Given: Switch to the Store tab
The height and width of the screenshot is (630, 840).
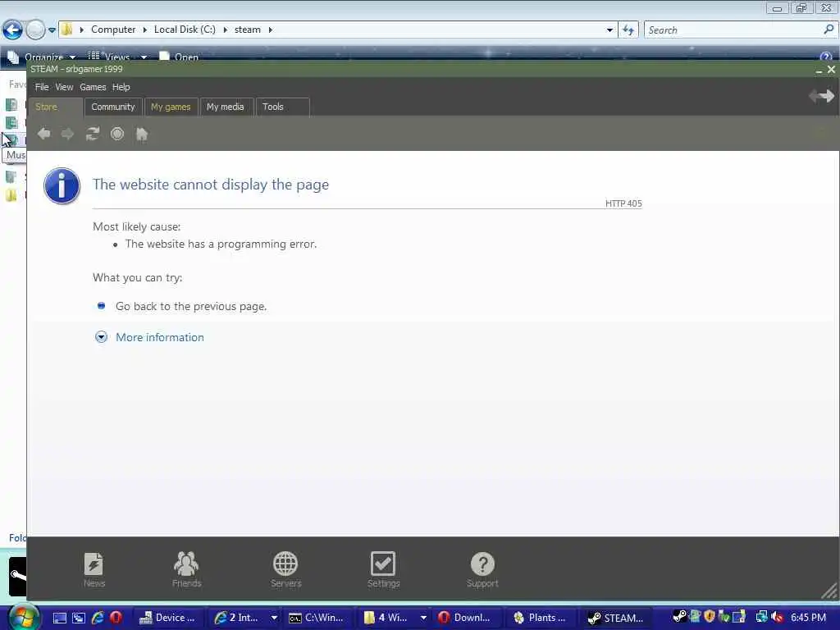Looking at the screenshot, I should coord(55,107).
